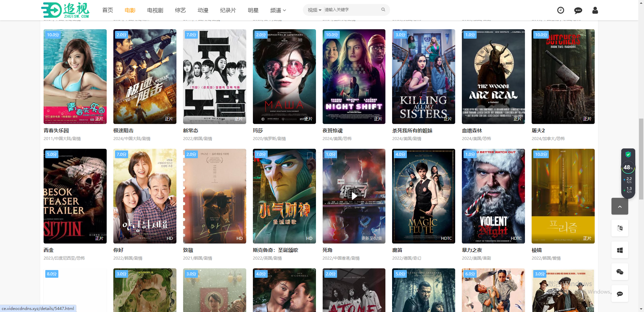Open the watch history clock icon

click(x=560, y=10)
